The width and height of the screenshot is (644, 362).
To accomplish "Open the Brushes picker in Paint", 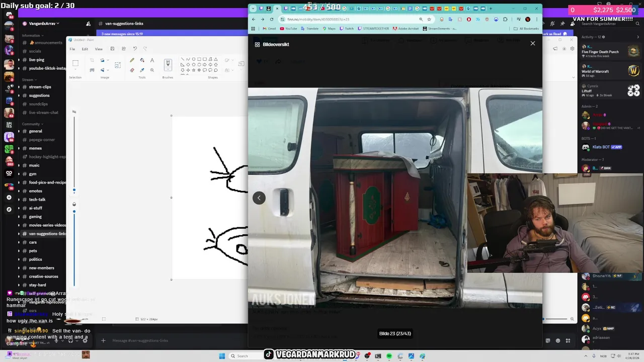I will pos(168,65).
